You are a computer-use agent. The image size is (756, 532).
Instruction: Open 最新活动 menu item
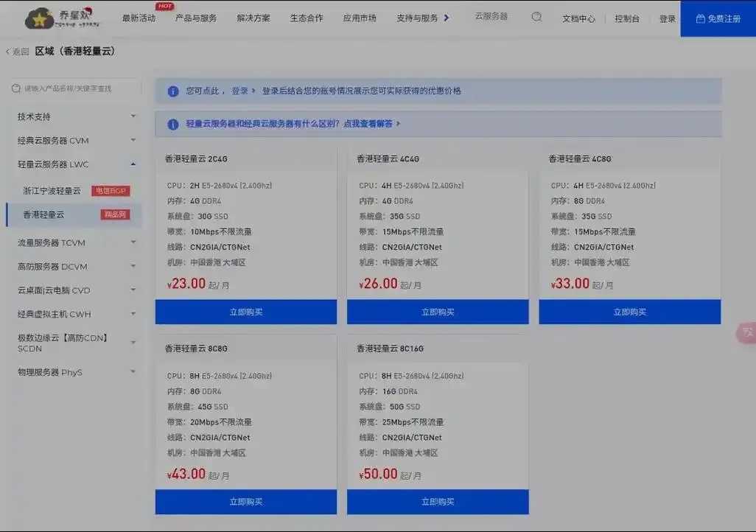pyautogui.click(x=139, y=18)
